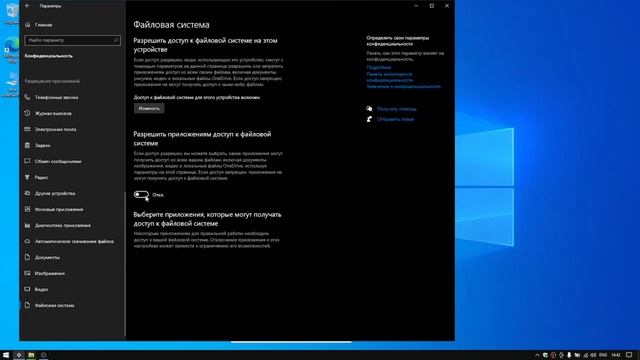The height and width of the screenshot is (360, 640).
Task: Open the Microsoft Edge desktop shortcut
Action: [x=11, y=51]
